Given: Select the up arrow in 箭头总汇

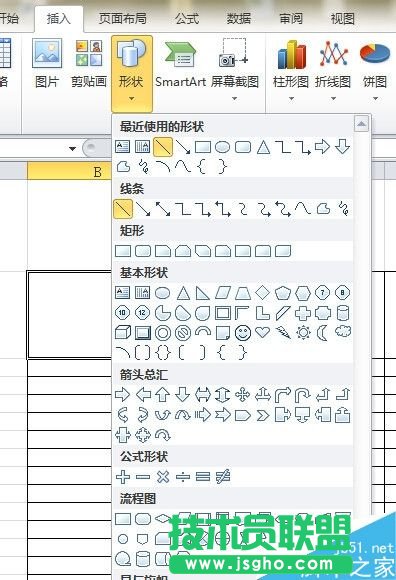Looking at the screenshot, I should [x=163, y=395].
